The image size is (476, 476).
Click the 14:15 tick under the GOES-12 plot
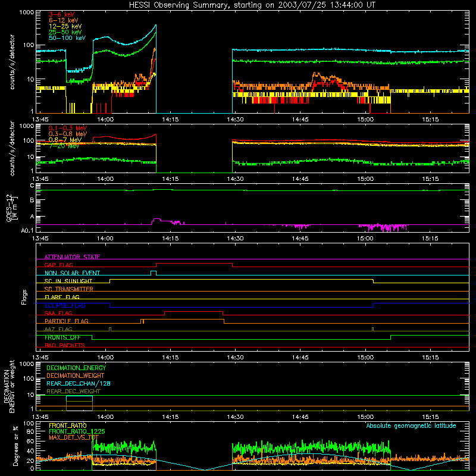point(170,239)
